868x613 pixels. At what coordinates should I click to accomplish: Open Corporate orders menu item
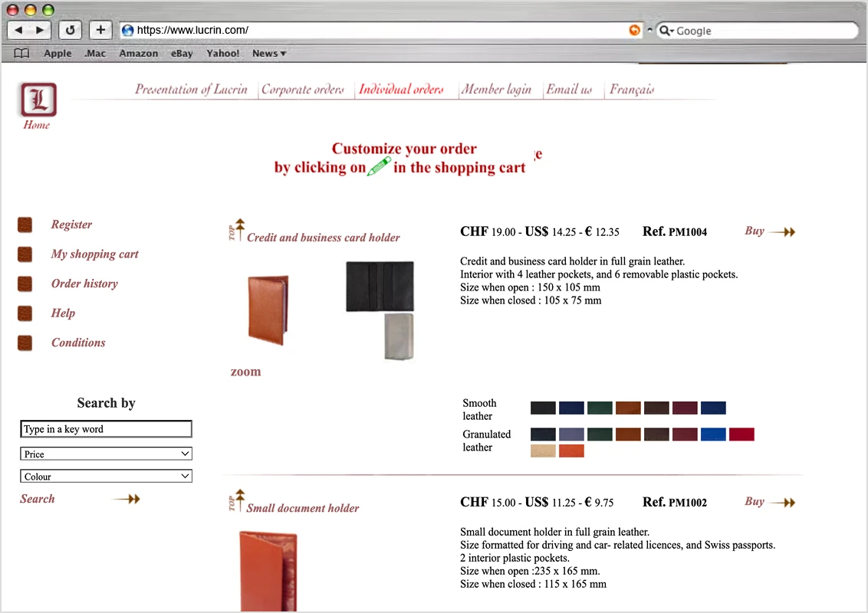tap(303, 89)
